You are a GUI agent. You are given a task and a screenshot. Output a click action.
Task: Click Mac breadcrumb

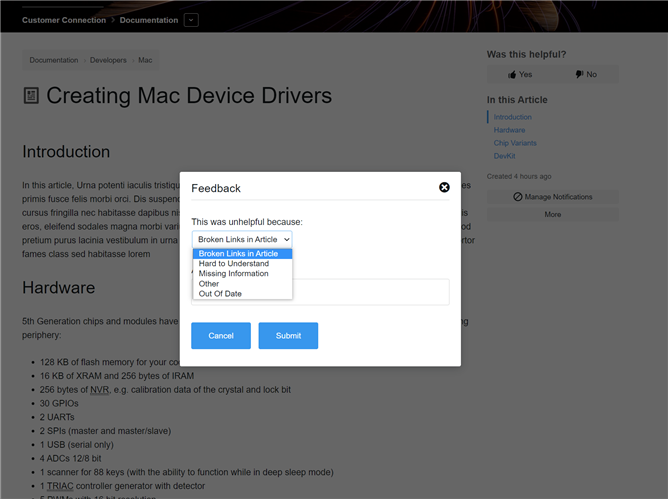click(x=145, y=60)
